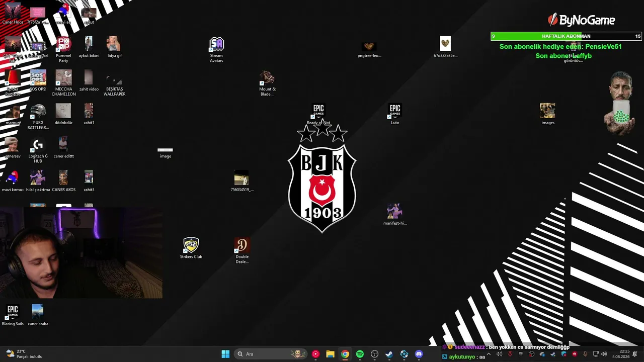Select the Caner Hoca desktop file

[13, 14]
